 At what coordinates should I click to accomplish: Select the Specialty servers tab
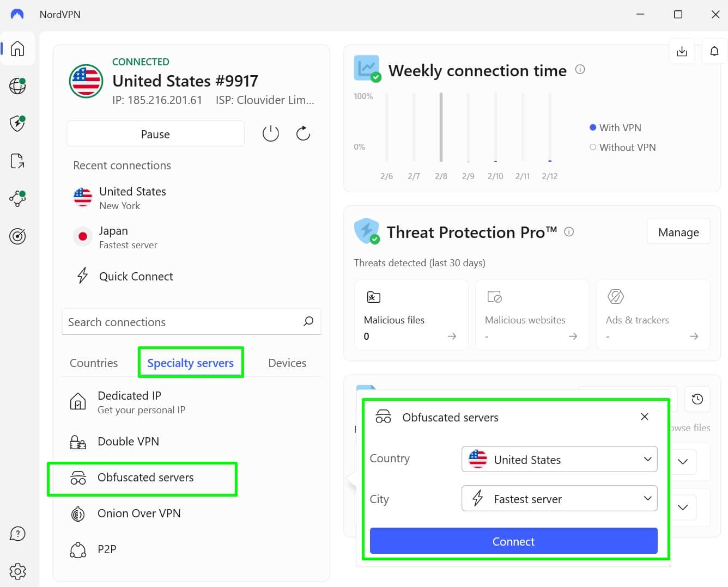pos(190,363)
